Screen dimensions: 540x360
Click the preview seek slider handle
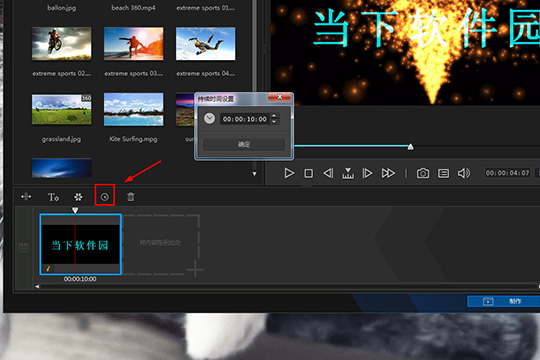click(410, 146)
